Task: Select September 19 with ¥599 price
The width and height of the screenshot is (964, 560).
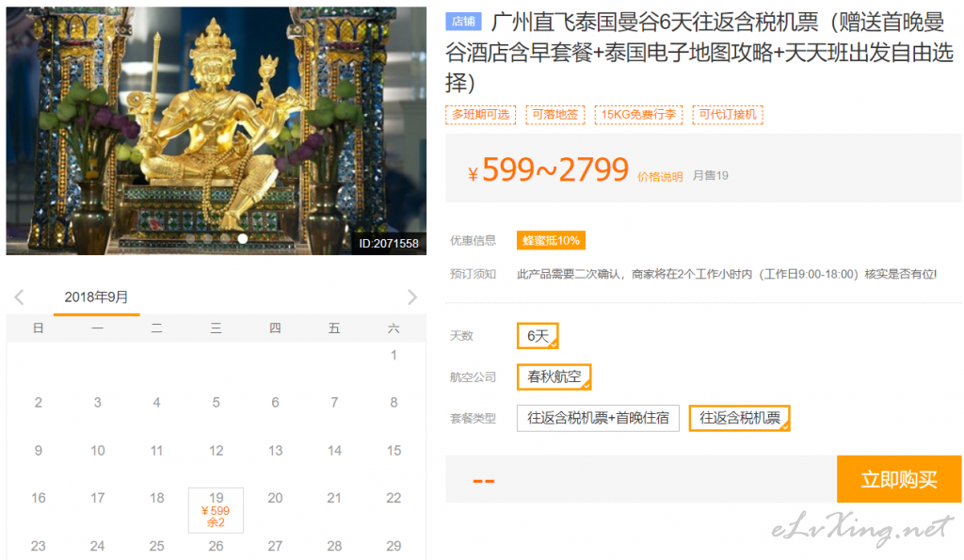Action: tap(216, 510)
